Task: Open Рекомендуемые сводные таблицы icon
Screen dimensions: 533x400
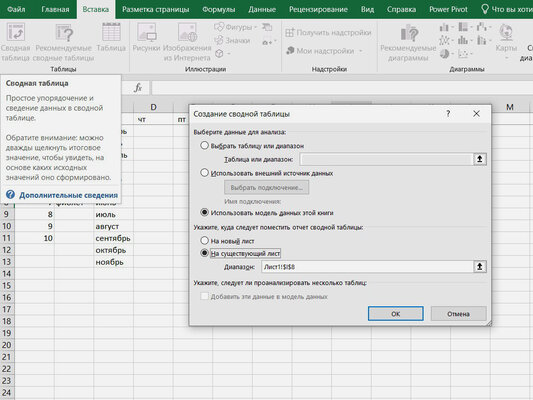Action: pos(64,33)
